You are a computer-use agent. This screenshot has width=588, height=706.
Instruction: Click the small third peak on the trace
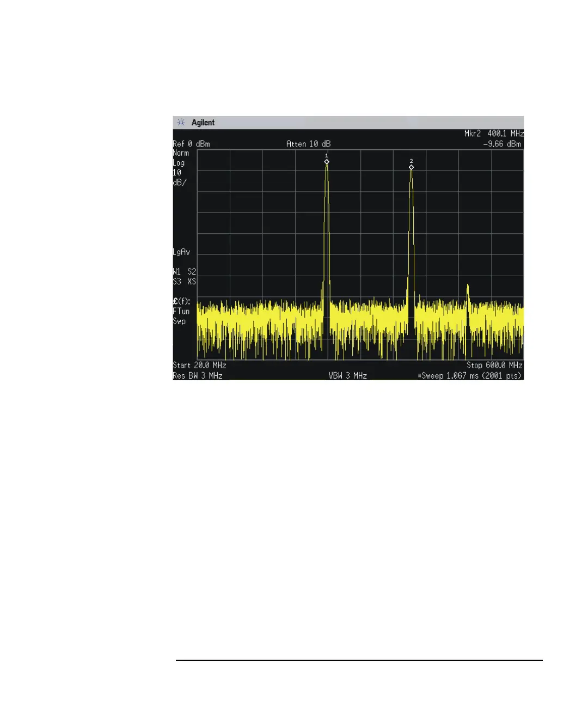click(467, 291)
